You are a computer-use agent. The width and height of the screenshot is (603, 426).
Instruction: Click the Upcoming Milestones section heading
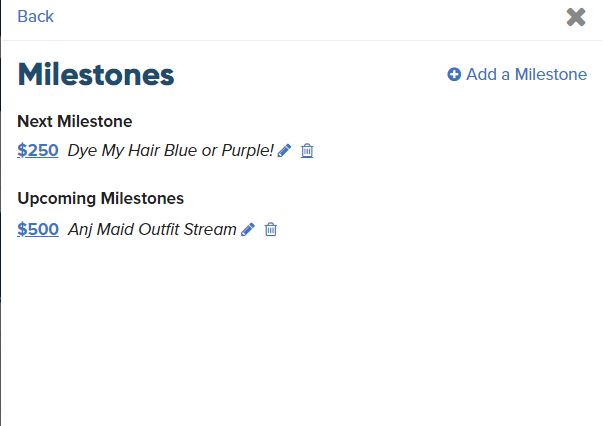point(100,199)
